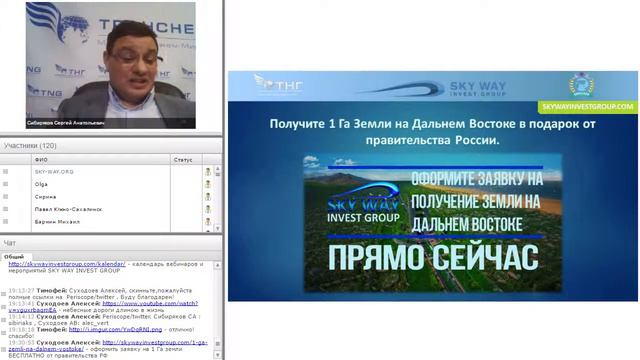Select participant Сирина
Viewport: 640px width, 360px height.
point(45,197)
